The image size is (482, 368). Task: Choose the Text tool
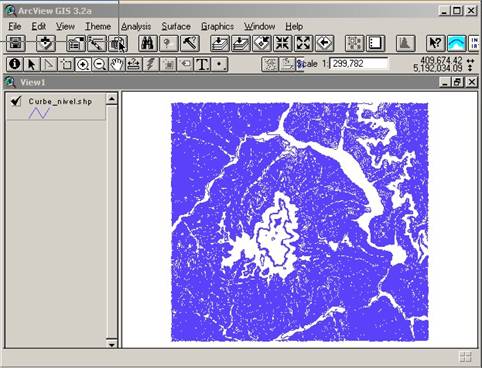point(202,64)
